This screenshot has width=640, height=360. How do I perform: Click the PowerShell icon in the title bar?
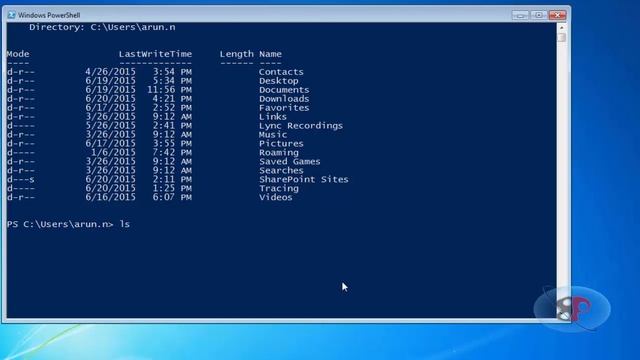click(11, 15)
